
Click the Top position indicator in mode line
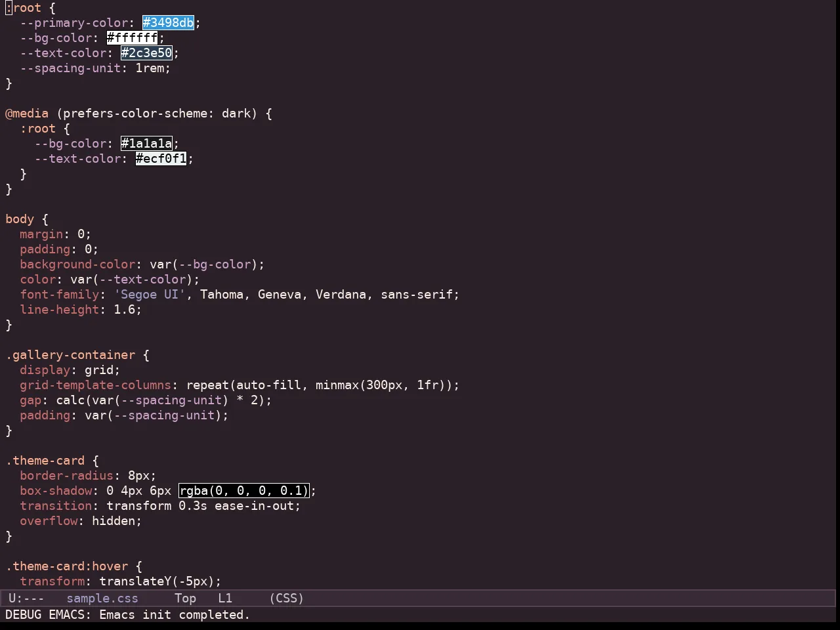(186, 598)
